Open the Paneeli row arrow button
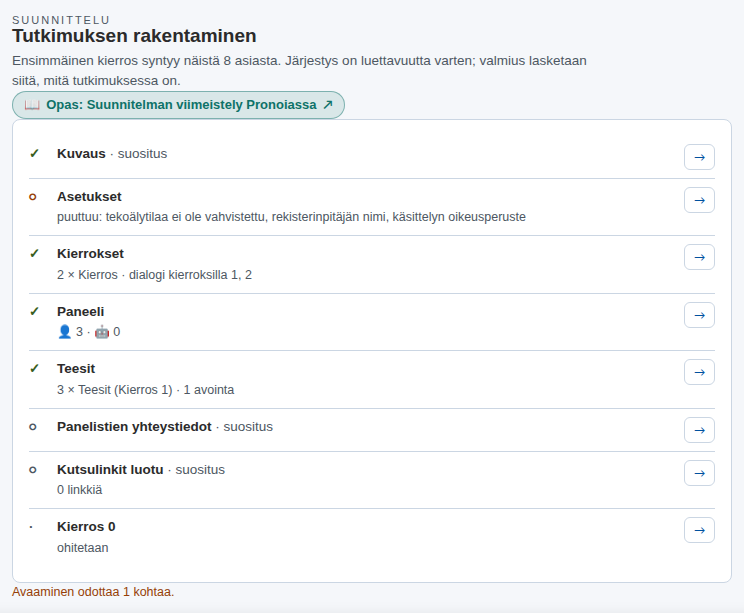 (699, 315)
